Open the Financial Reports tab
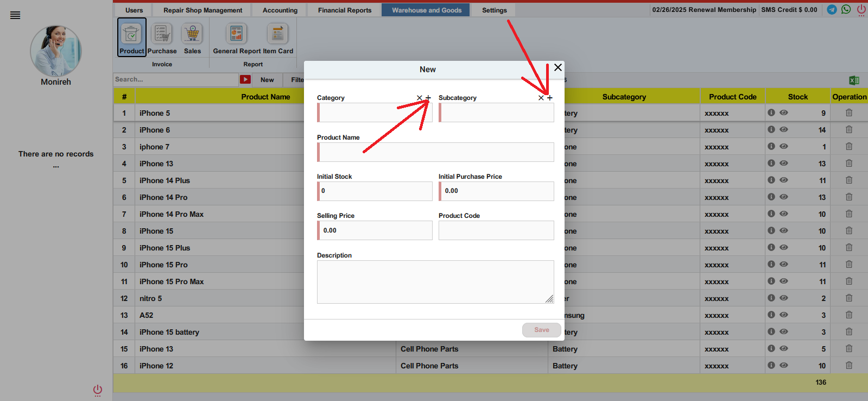 coord(345,10)
